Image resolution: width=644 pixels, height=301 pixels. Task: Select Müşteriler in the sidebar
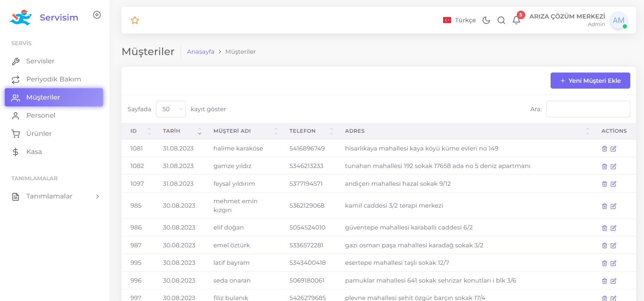click(54, 97)
